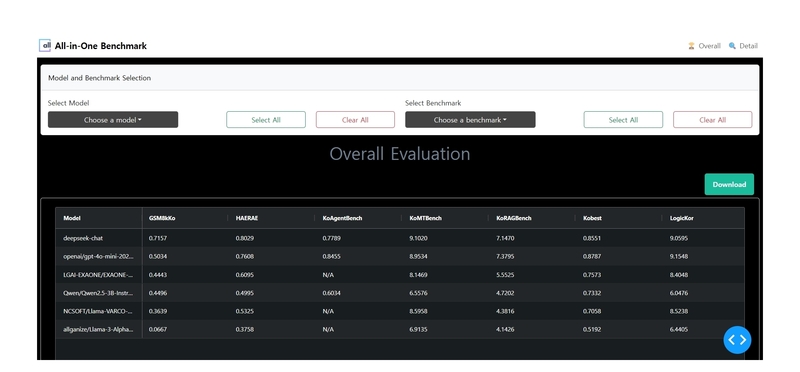
Task: Click Clear All under Select Benchmark
Action: (x=712, y=120)
